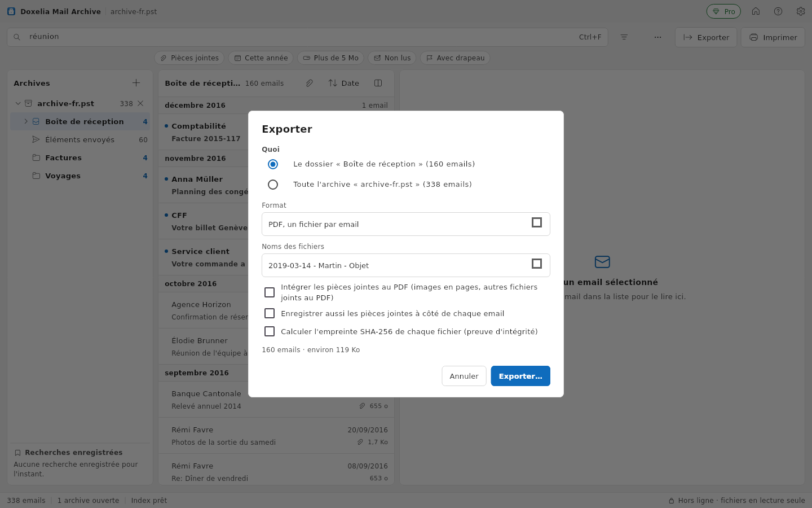Viewport: 812px width, 508px height.
Task: Change sort order via Date button
Action: point(344,83)
